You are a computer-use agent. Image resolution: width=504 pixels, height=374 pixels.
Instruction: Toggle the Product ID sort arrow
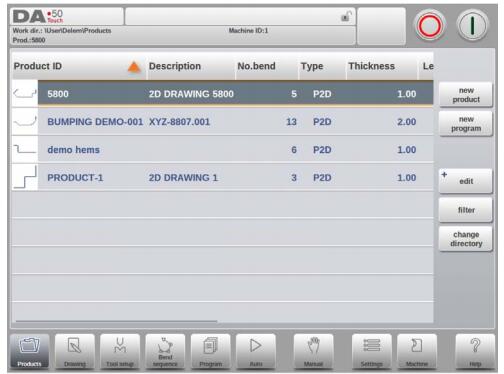pyautogui.click(x=134, y=67)
